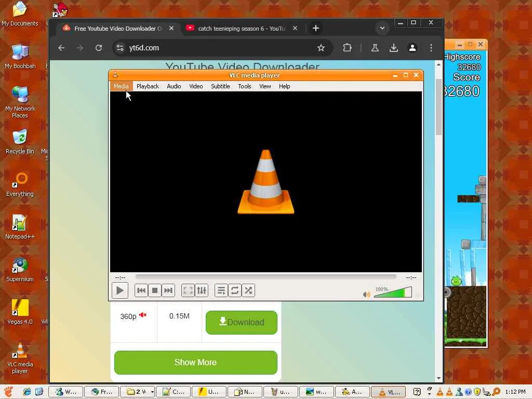Open the VLC Media menu
This screenshot has height=399, width=532.
click(x=121, y=86)
